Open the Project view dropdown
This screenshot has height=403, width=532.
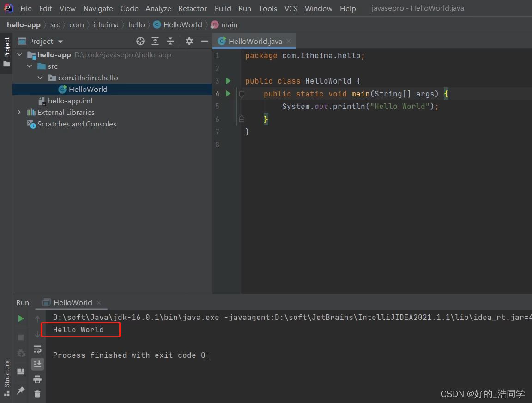41,42
